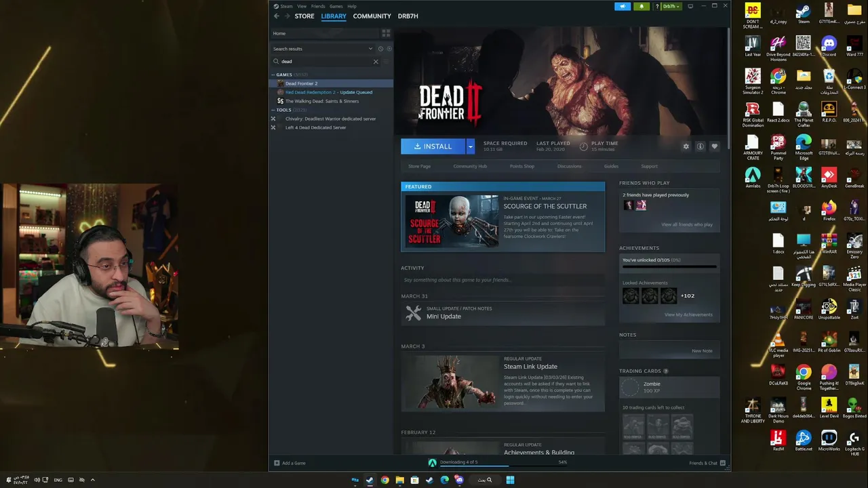The height and width of the screenshot is (488, 868).
Task: Open the recent clock filter icon
Action: point(380,49)
